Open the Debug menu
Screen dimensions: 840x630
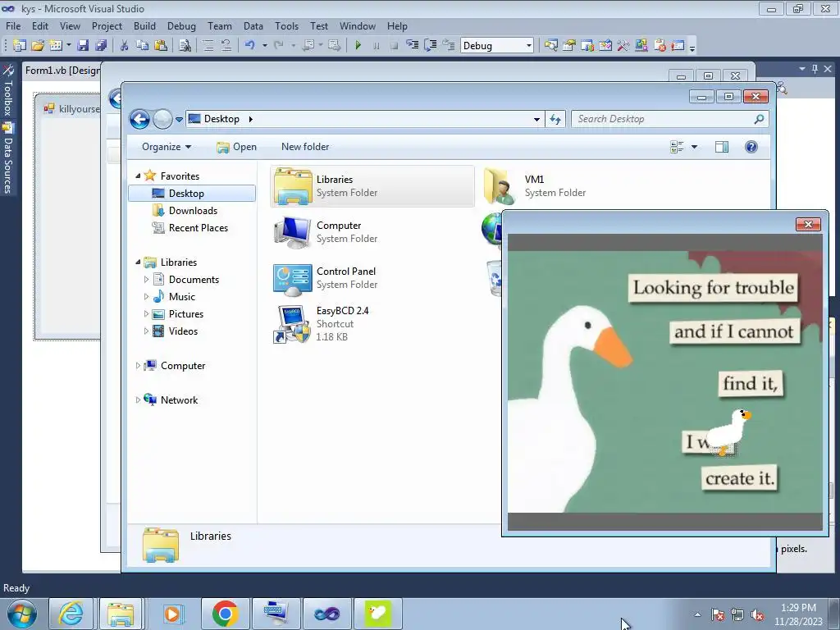pyautogui.click(x=181, y=25)
